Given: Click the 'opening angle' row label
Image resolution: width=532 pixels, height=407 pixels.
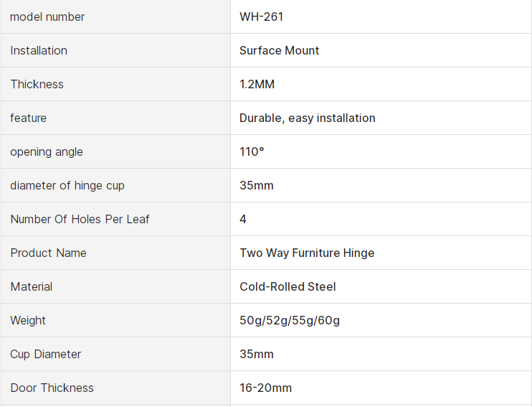Looking at the screenshot, I should click(x=47, y=151).
